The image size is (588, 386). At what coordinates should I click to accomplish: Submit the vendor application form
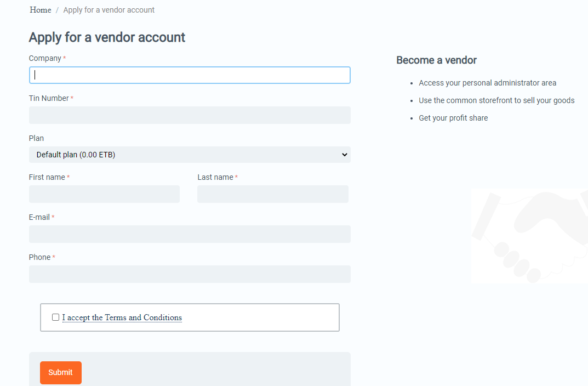pos(61,372)
